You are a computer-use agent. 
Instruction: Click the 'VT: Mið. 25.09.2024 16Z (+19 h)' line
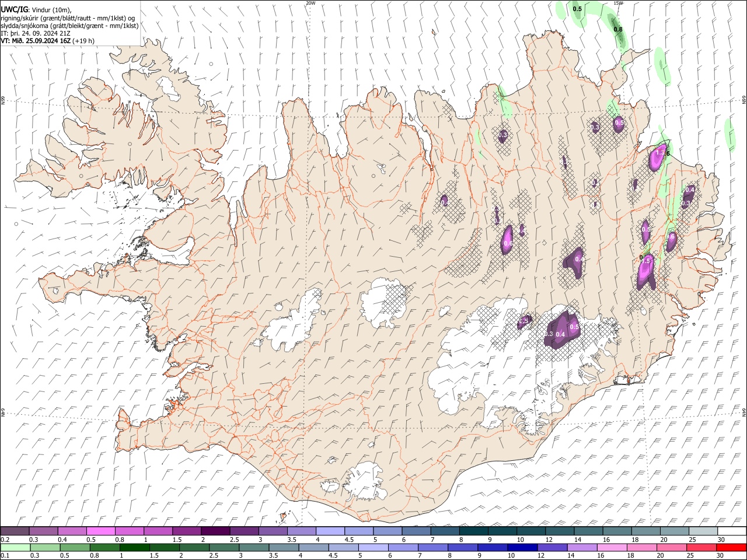pyautogui.click(x=47, y=41)
